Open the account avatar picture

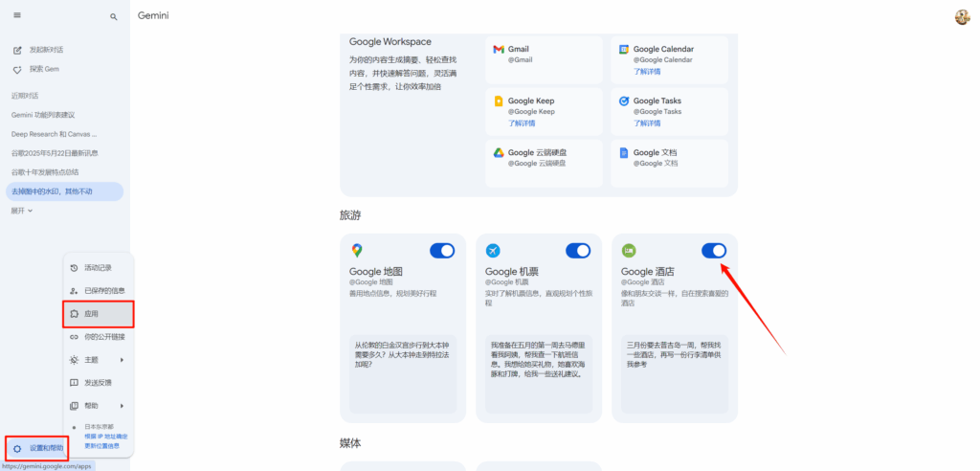pyautogui.click(x=962, y=17)
